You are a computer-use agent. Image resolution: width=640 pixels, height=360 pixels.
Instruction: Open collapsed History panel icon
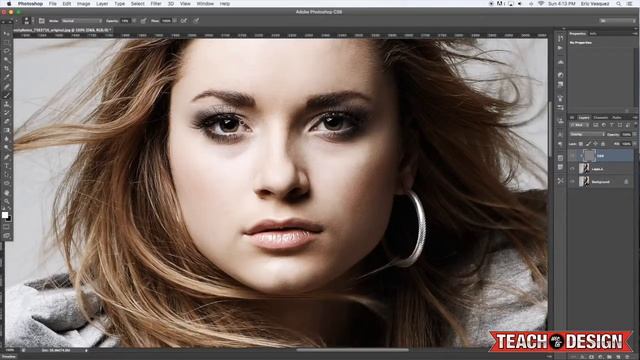[560, 38]
